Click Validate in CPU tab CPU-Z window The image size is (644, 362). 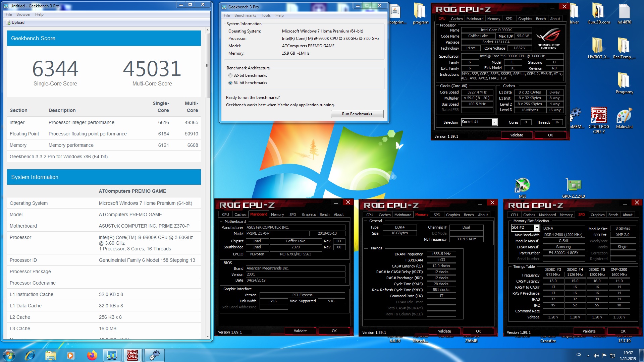[x=517, y=135]
